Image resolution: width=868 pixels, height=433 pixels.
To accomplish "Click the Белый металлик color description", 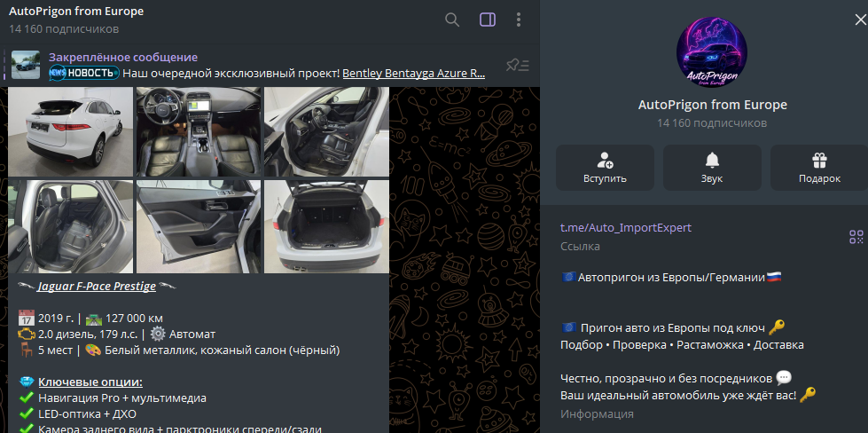I will (x=222, y=350).
